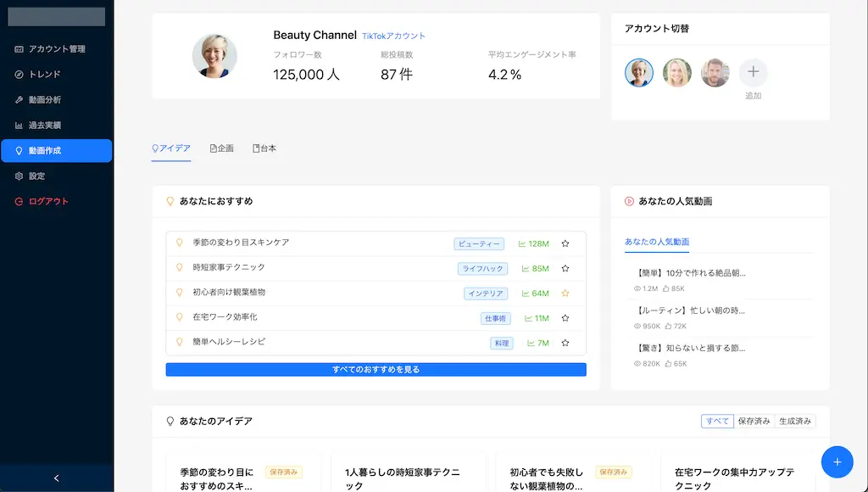Filter ideas by 保存済み
The height and width of the screenshot is (492, 868).
click(x=754, y=421)
